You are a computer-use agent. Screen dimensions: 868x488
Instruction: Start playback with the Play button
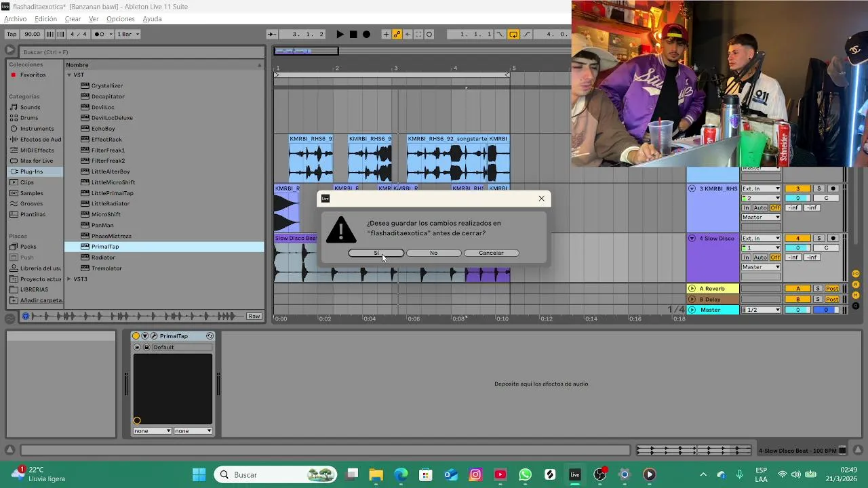coord(340,35)
